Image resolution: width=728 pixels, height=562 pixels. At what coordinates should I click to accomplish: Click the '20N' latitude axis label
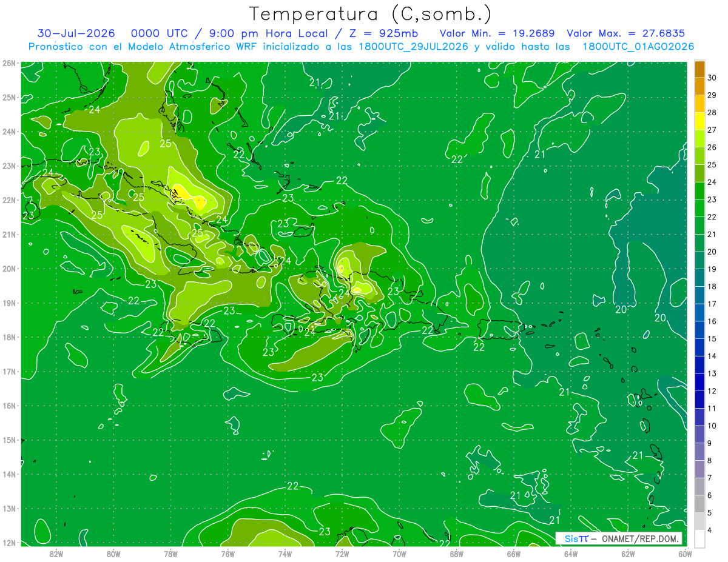(8, 269)
